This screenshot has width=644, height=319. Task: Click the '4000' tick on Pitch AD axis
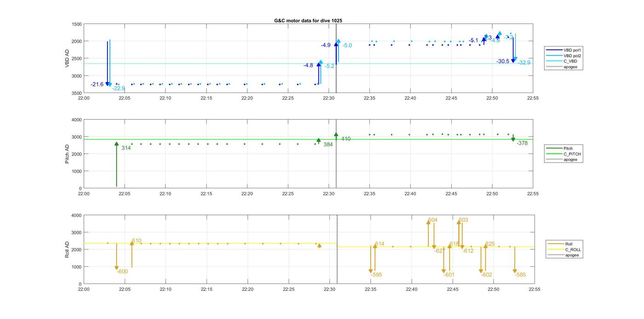[77, 120]
